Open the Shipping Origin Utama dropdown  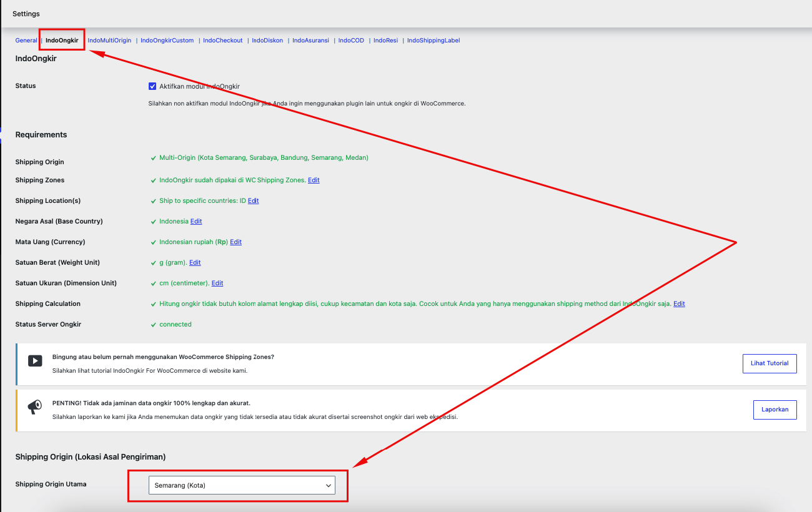pyautogui.click(x=242, y=485)
